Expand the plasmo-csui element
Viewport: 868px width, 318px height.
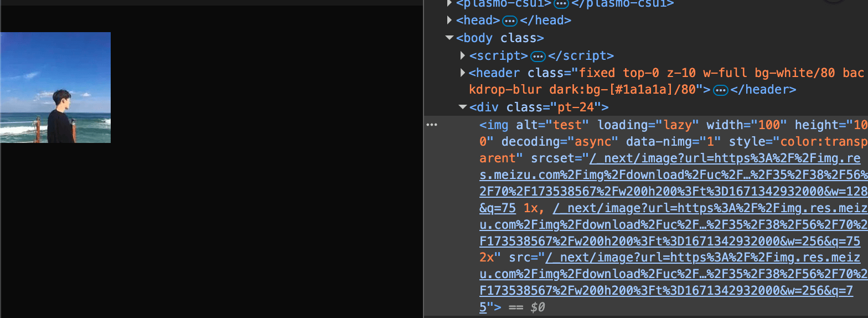click(449, 3)
